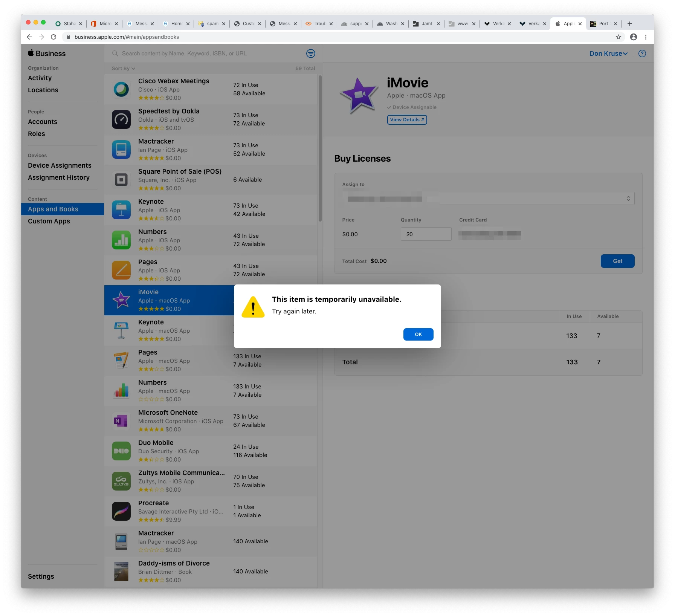Open the Sort By dropdown
Image resolution: width=675 pixels, height=616 pixels.
click(123, 68)
